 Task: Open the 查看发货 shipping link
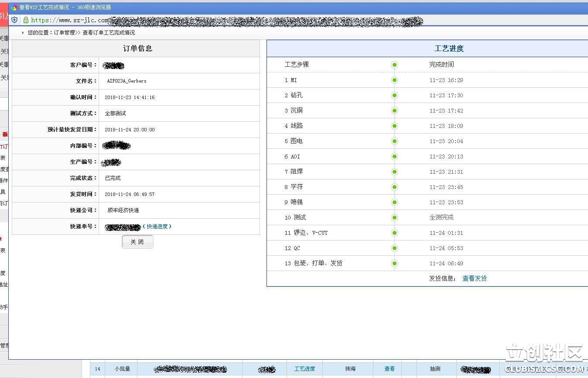pos(475,278)
